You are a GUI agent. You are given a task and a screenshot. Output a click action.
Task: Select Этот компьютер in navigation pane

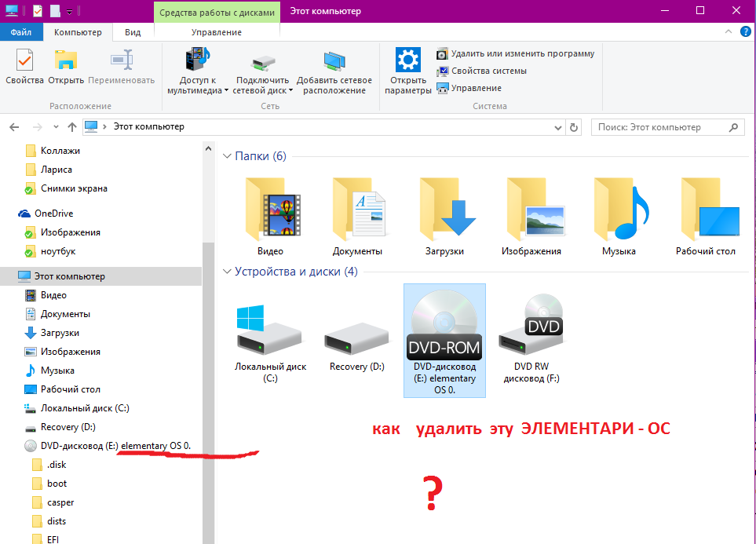point(100,276)
